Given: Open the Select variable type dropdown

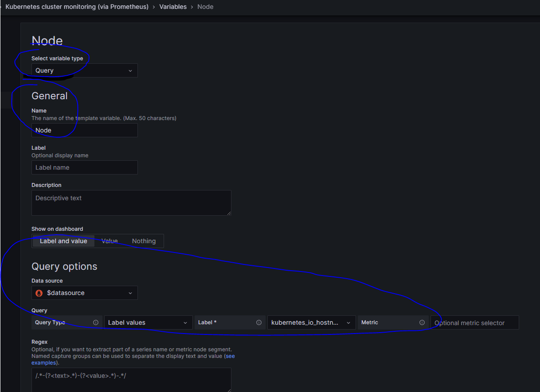Looking at the screenshot, I should [84, 70].
